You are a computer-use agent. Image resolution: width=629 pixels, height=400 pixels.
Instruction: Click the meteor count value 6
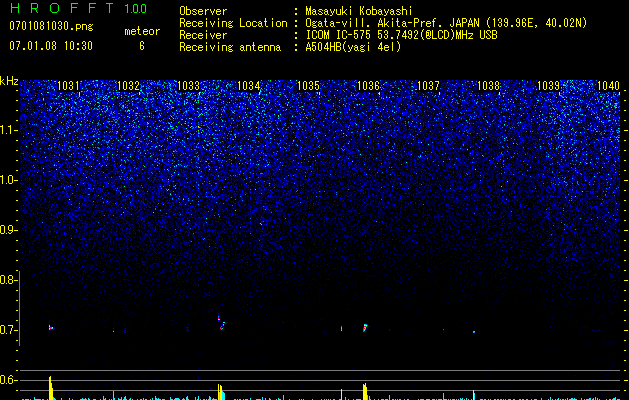(x=142, y=46)
